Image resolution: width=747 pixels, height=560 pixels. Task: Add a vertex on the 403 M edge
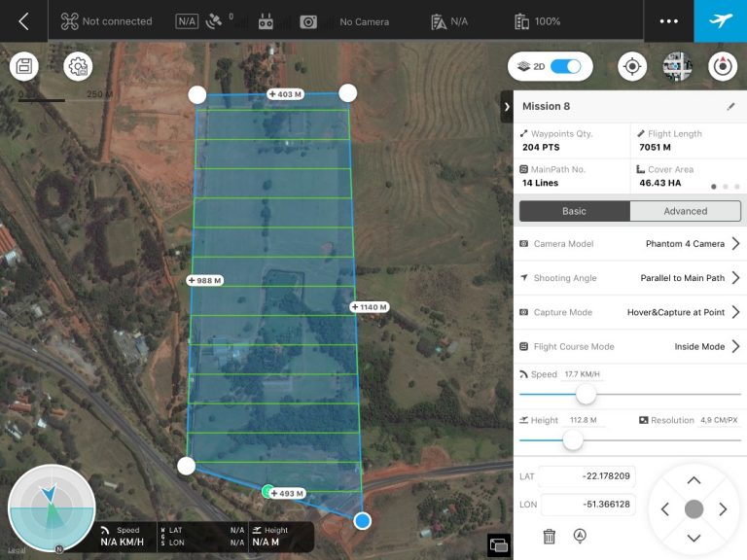click(285, 94)
